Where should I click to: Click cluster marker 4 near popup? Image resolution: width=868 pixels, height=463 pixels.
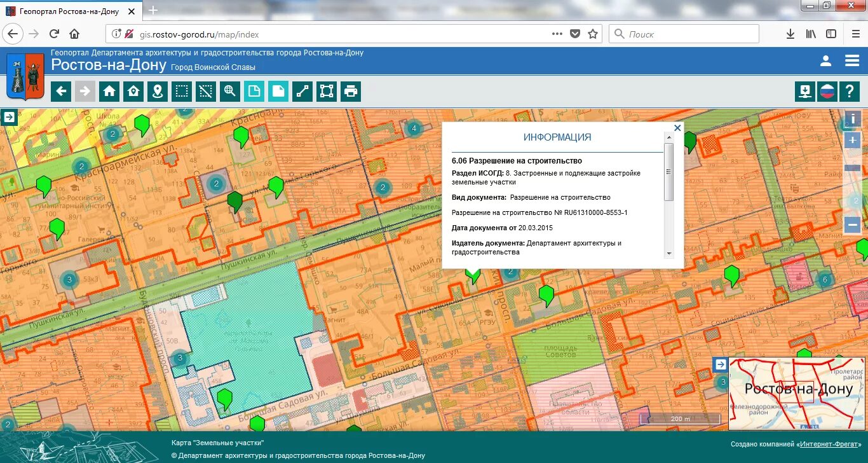click(414, 129)
